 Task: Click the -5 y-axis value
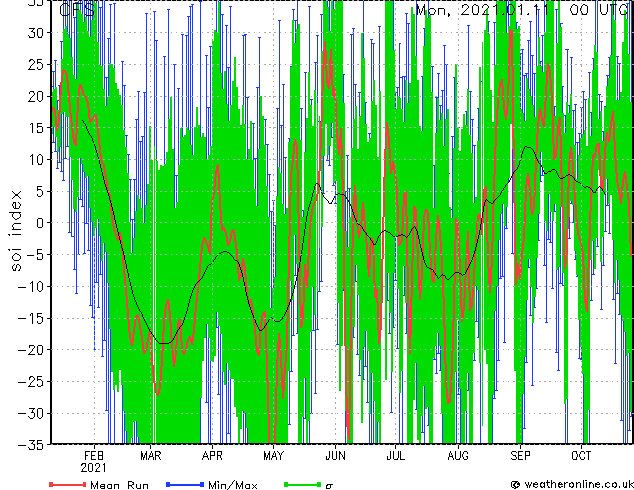tap(36, 255)
